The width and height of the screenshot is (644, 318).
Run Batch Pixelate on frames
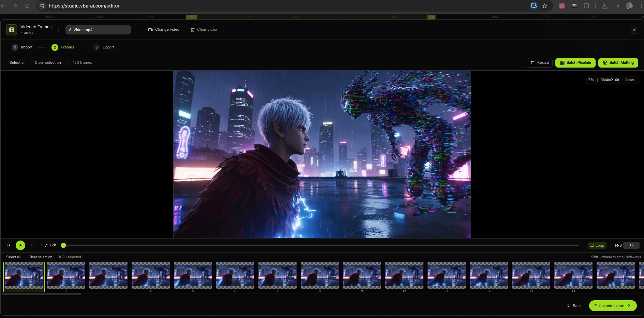[575, 63]
